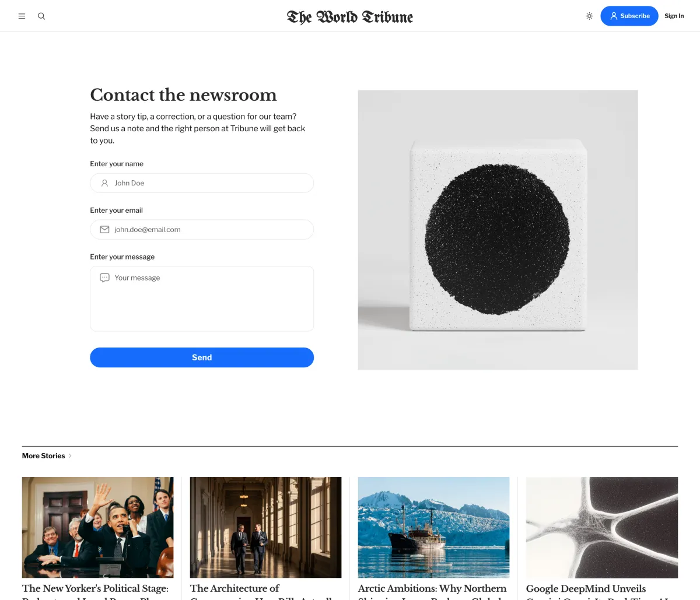This screenshot has height=600, width=700.
Task: Click the Subscribe button
Action: pyautogui.click(x=629, y=16)
